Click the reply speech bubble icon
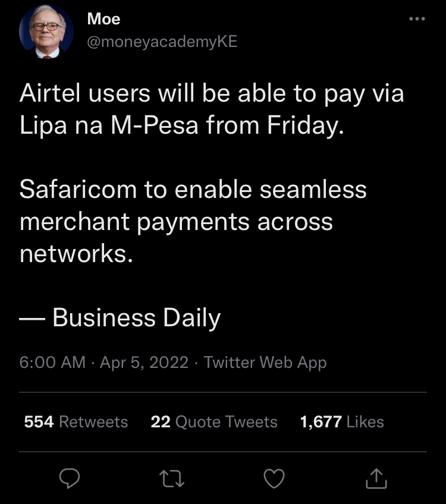Viewport: 446px width, 504px height. 70,478
